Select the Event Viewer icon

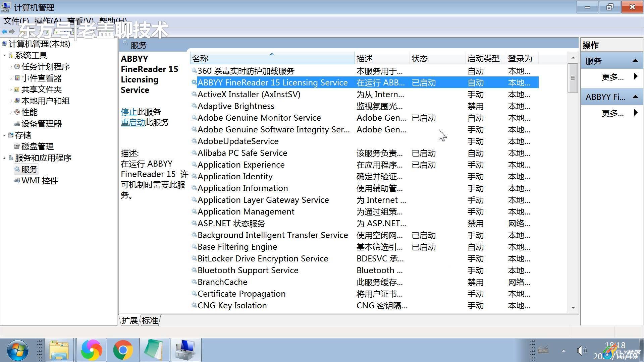coord(17,78)
